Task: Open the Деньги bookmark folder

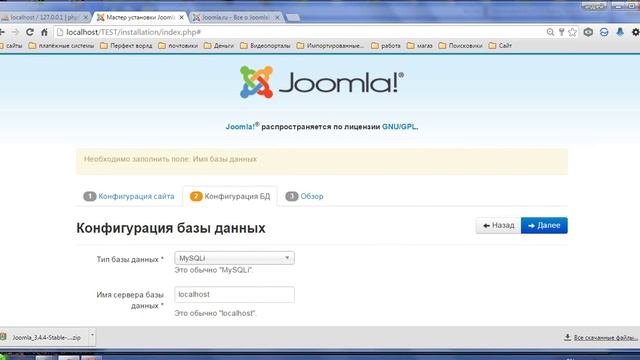Action: pyautogui.click(x=219, y=46)
